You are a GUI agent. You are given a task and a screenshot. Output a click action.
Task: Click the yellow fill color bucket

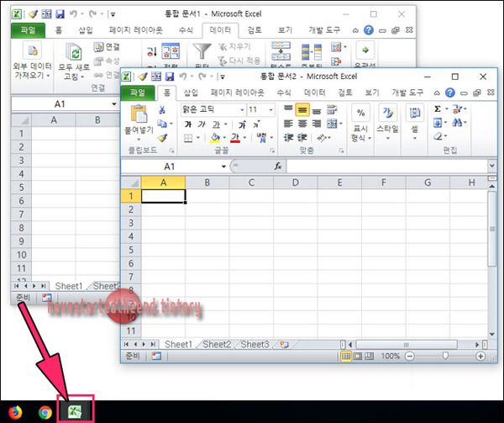click(x=215, y=138)
